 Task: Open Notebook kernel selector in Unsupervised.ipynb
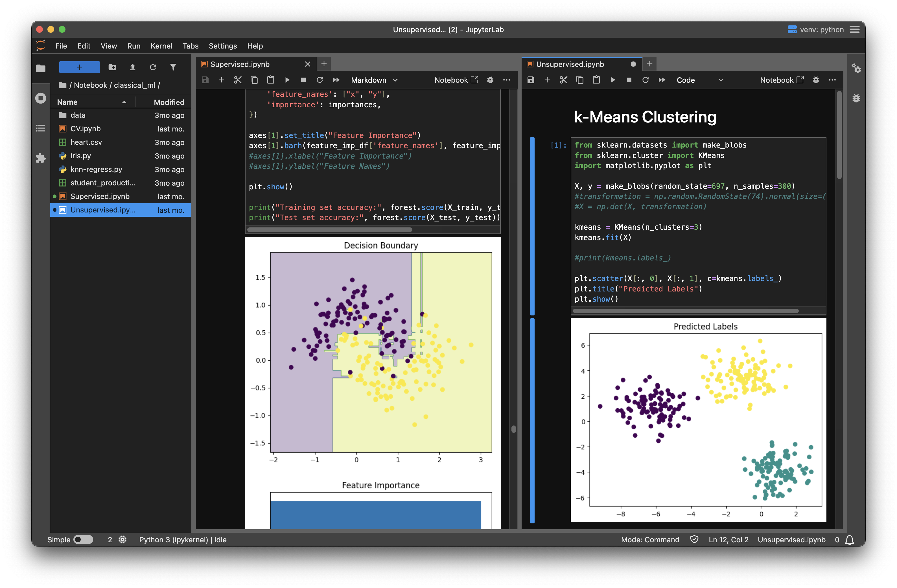(x=782, y=80)
